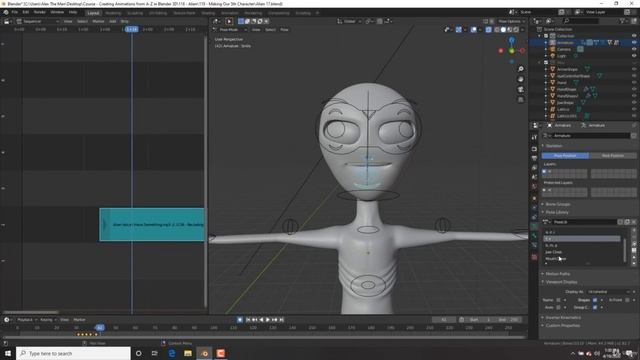640x360 pixels.
Task: Switch to the Animation workspace tab
Action: click(230, 13)
